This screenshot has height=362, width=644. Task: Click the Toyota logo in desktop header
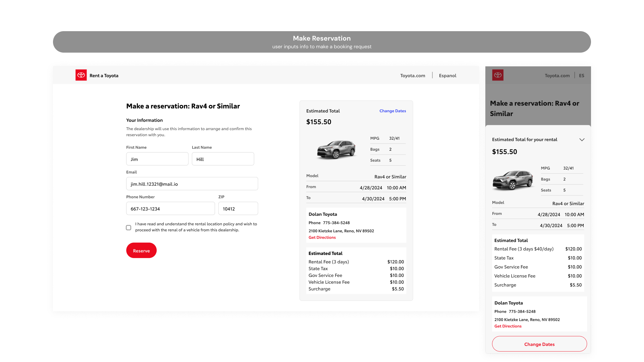81,75
